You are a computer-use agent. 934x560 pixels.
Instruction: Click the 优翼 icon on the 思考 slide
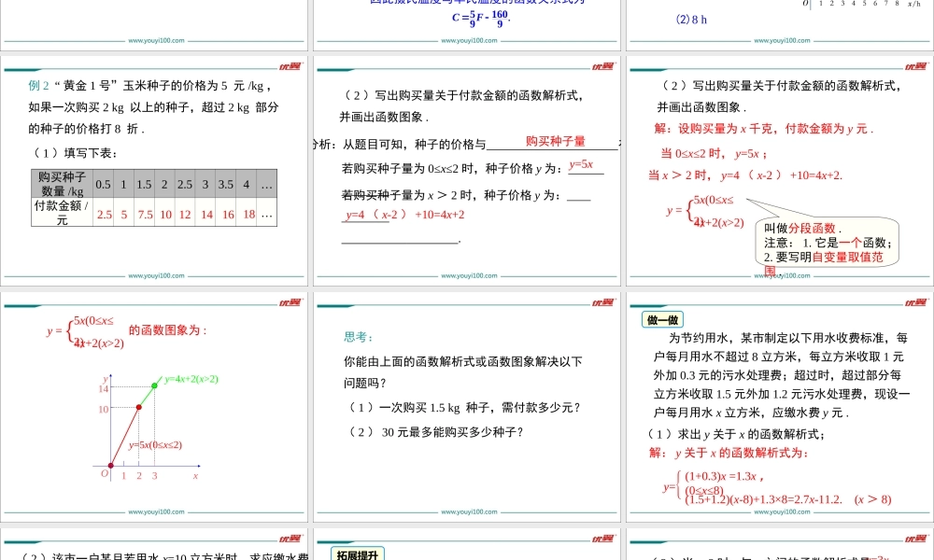pyautogui.click(x=601, y=303)
